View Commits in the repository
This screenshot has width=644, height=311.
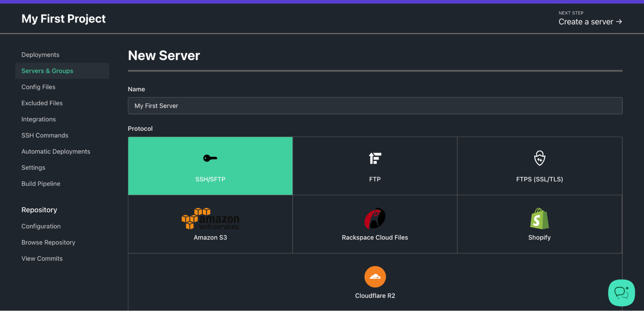click(42, 258)
